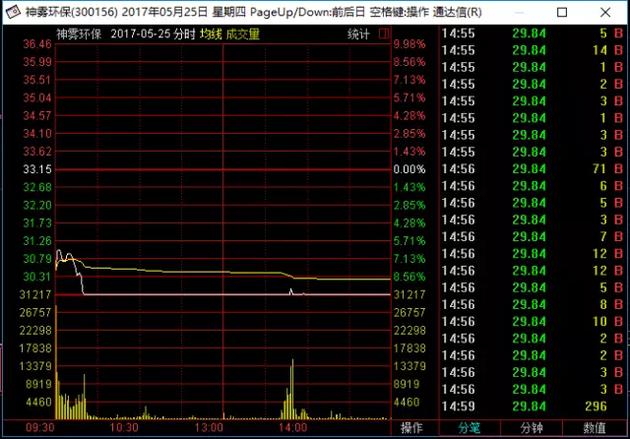Click the 35.99 price label
Image resolution: width=630 pixels, height=439 pixels.
(x=37, y=62)
